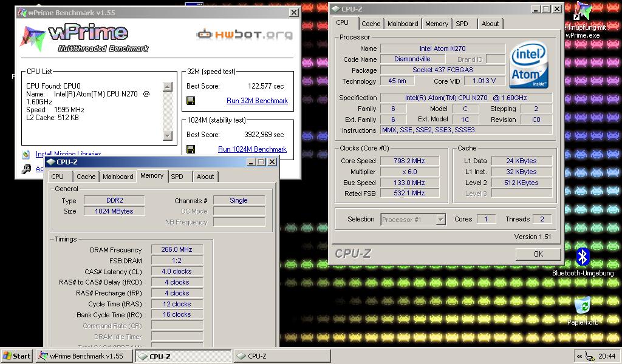Screen dimensions: 622x364
Task: Click the wPrime title bar icon
Action: click(x=22, y=12)
